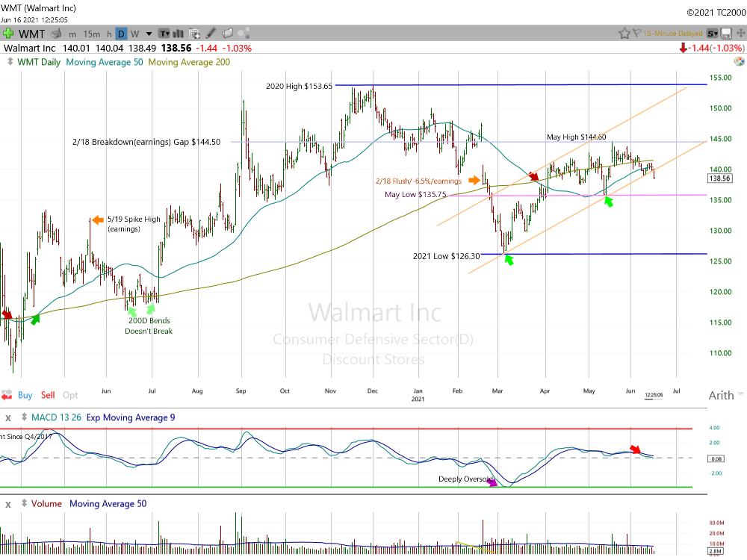The width and height of the screenshot is (747, 560).
Task: Click the 0.08 MACD value tag
Action: tap(716, 458)
